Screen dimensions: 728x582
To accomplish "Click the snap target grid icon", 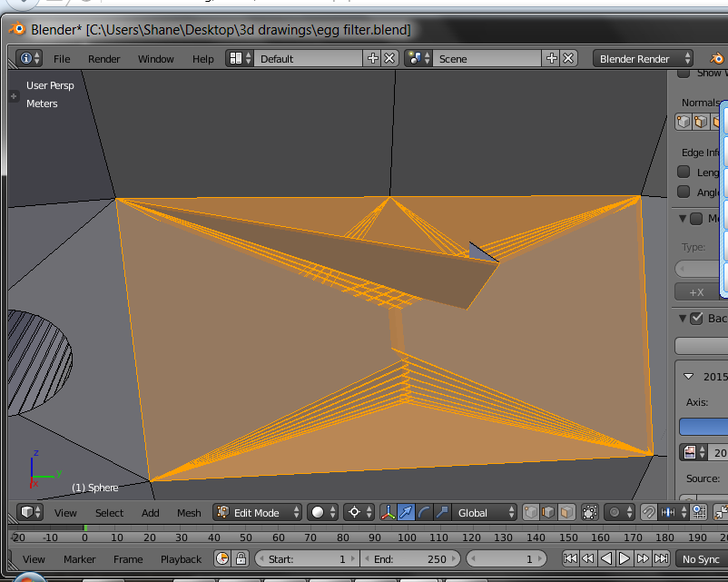I will [x=699, y=512].
